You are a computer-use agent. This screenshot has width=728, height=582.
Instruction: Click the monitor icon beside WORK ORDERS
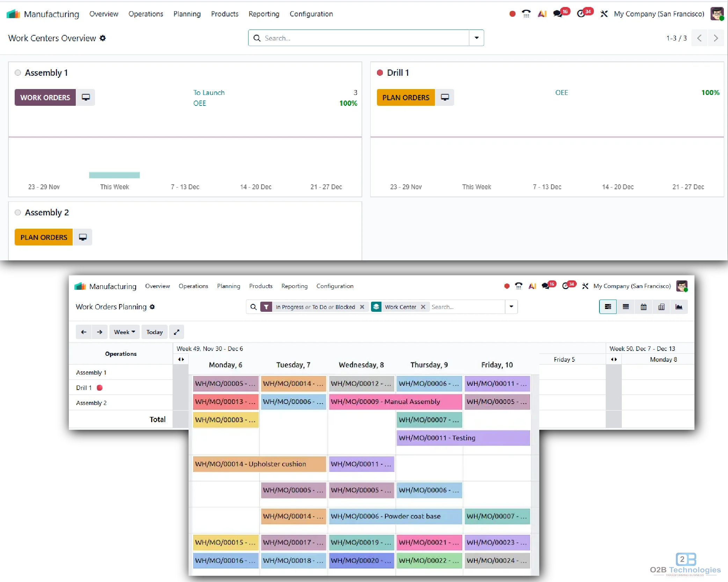click(x=86, y=97)
